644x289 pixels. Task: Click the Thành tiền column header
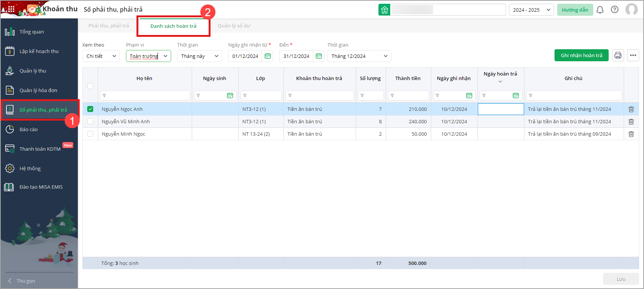tap(408, 78)
